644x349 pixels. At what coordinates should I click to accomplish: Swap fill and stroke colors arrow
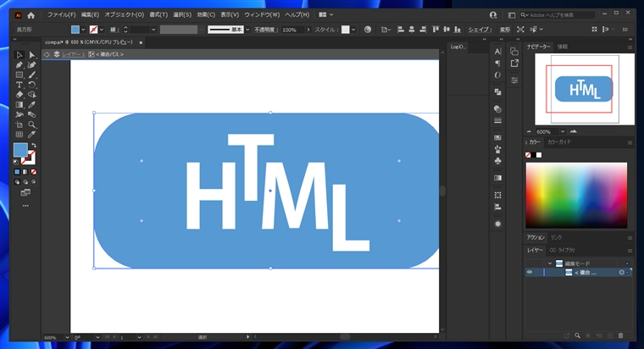[34, 146]
